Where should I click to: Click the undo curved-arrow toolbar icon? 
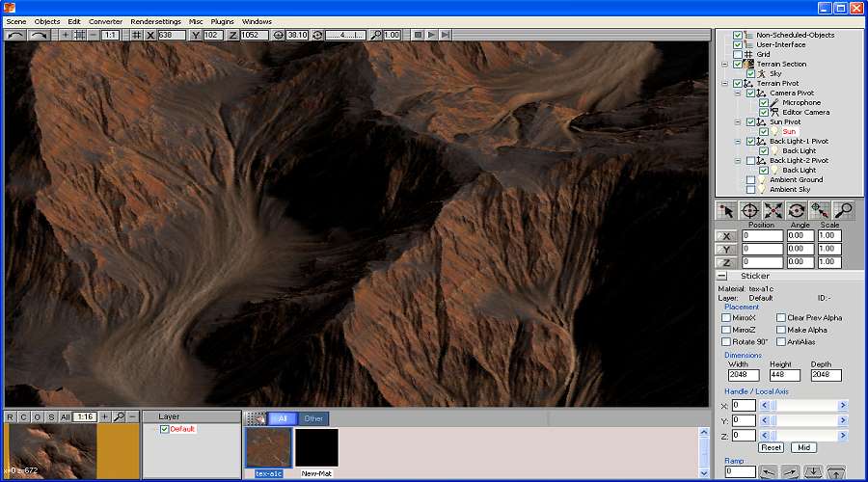click(15, 35)
